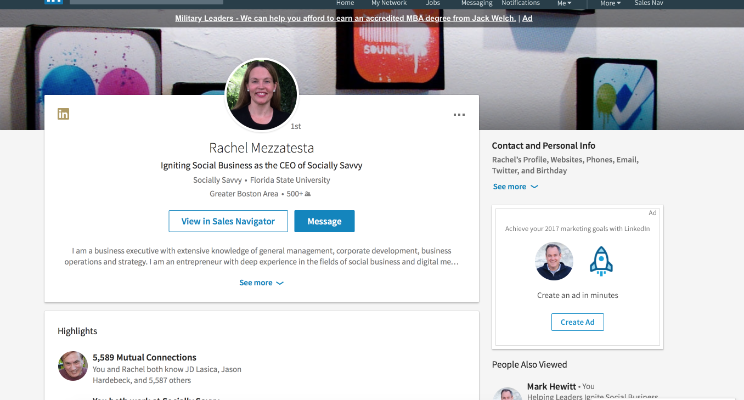This screenshot has width=744, height=400.
Task: Click the connections people icon beside 500+
Action: (307, 194)
